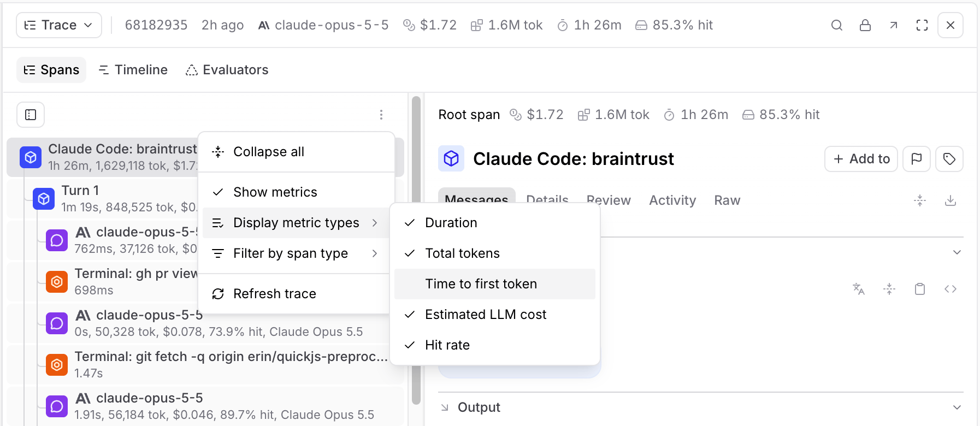Uncheck the Total tokens metric
980x426 pixels.
[495, 253]
